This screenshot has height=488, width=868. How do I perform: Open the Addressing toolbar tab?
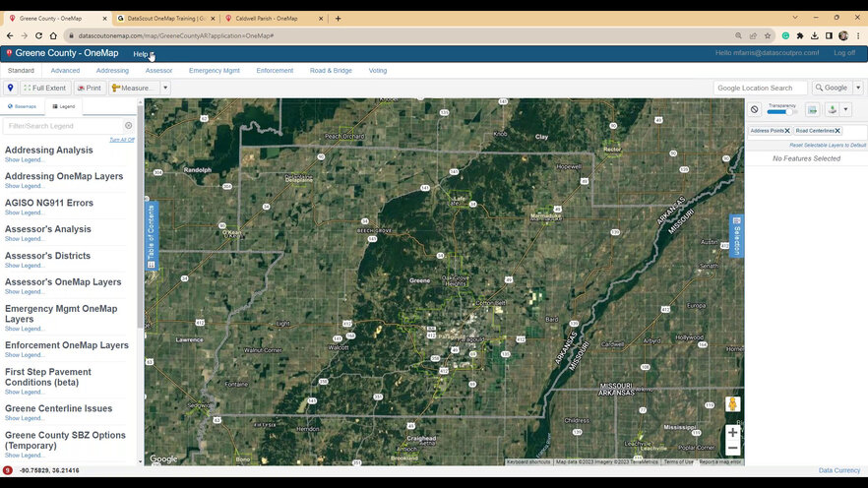(112, 71)
